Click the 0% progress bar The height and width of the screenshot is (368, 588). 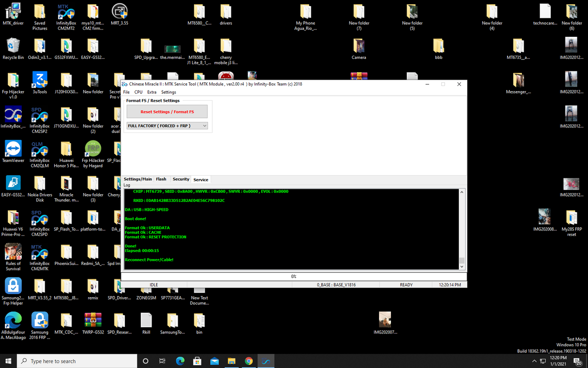293,276
